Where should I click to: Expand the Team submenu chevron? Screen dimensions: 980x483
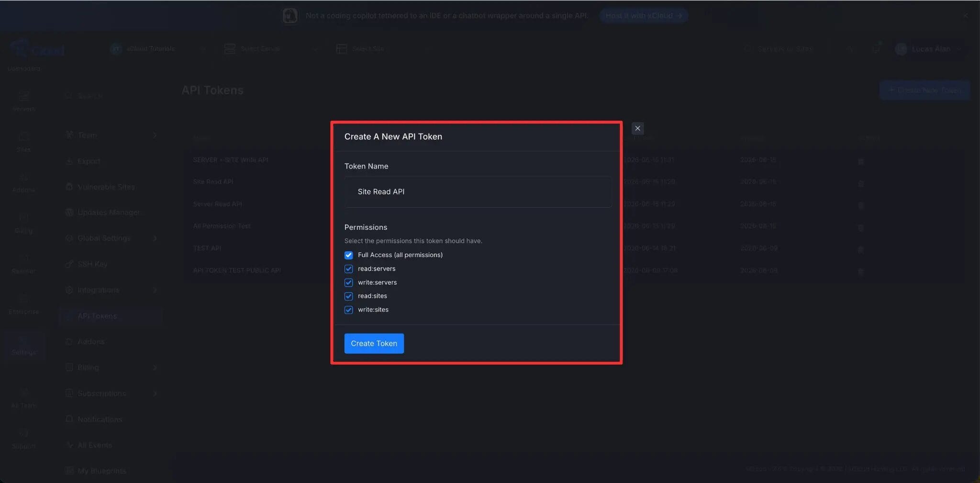click(x=155, y=135)
